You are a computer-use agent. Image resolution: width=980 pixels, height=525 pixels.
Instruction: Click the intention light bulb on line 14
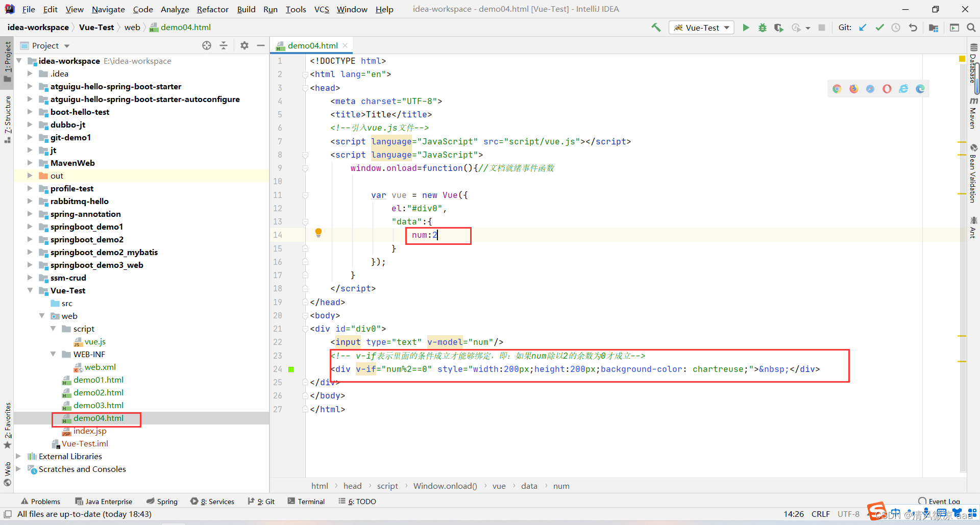pyautogui.click(x=318, y=233)
